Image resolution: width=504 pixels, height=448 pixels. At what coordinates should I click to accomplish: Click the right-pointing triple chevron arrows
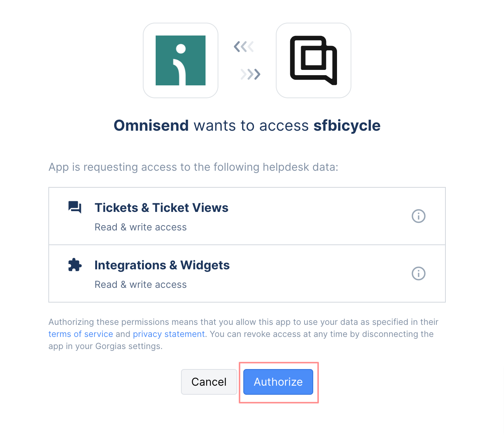250,74
